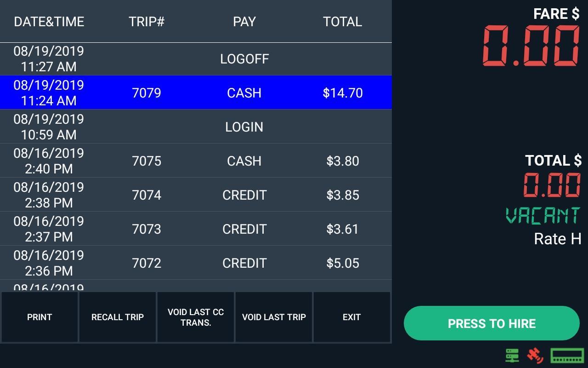This screenshot has height=368, width=588.
Task: Select the RECALL TRIP button
Action: pyautogui.click(x=118, y=317)
